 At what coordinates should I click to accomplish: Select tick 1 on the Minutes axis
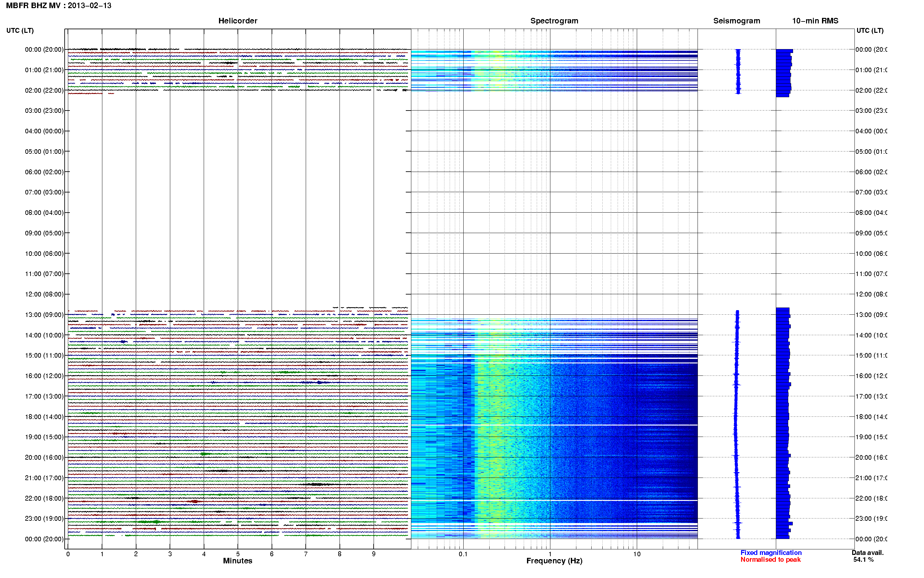[x=102, y=554]
